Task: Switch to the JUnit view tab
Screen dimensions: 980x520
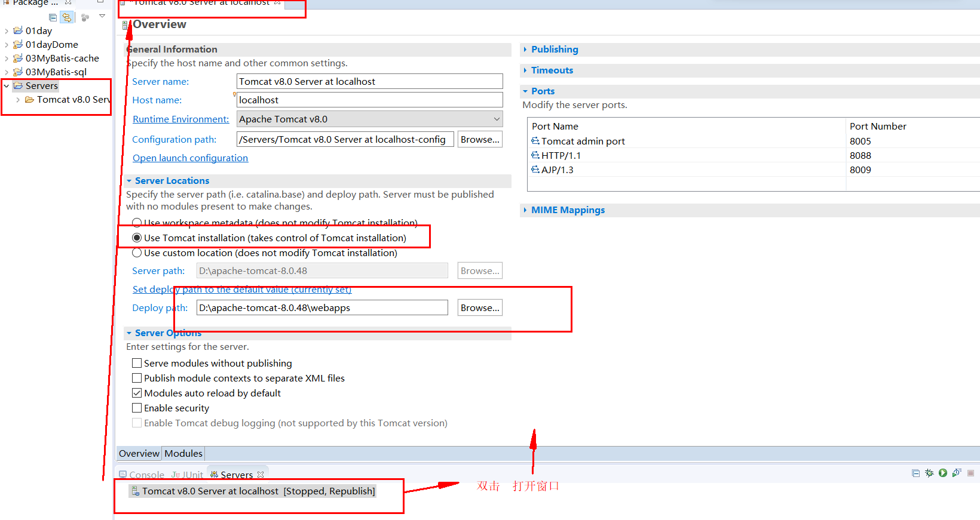Action: [x=187, y=475]
